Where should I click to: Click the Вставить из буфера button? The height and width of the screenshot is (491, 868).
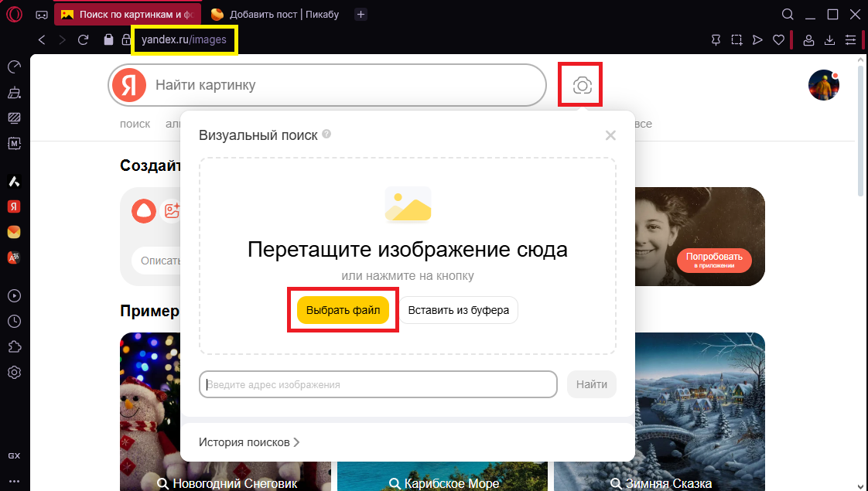point(458,309)
